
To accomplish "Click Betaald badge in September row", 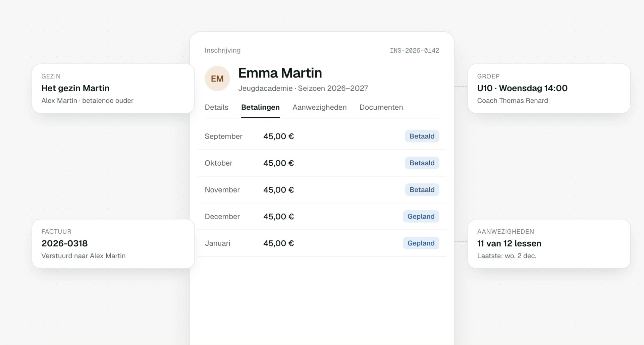I will [x=422, y=136].
